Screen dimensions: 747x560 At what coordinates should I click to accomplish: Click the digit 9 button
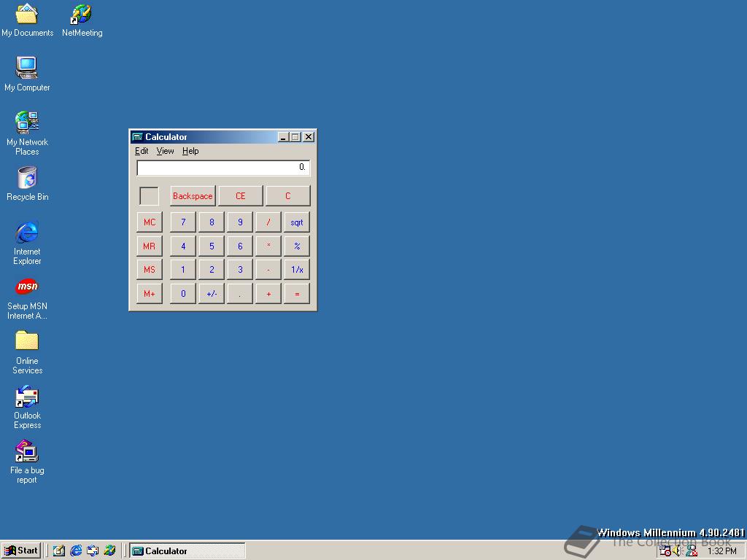[x=240, y=222]
